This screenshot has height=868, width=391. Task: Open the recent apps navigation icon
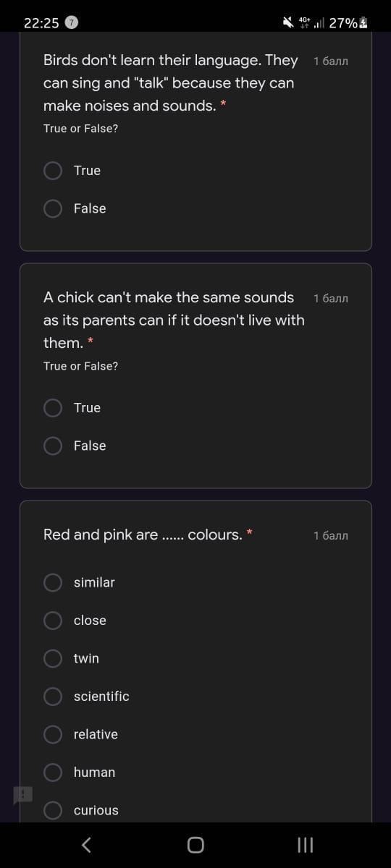click(305, 845)
